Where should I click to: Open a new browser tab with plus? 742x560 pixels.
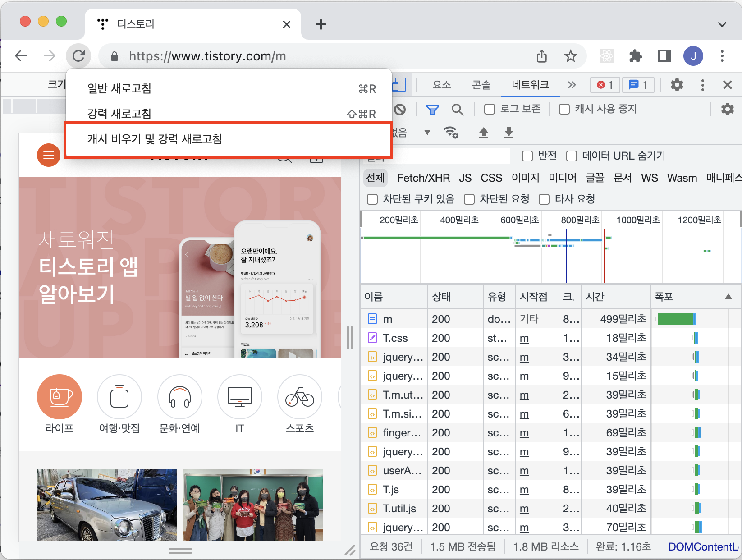tap(321, 24)
